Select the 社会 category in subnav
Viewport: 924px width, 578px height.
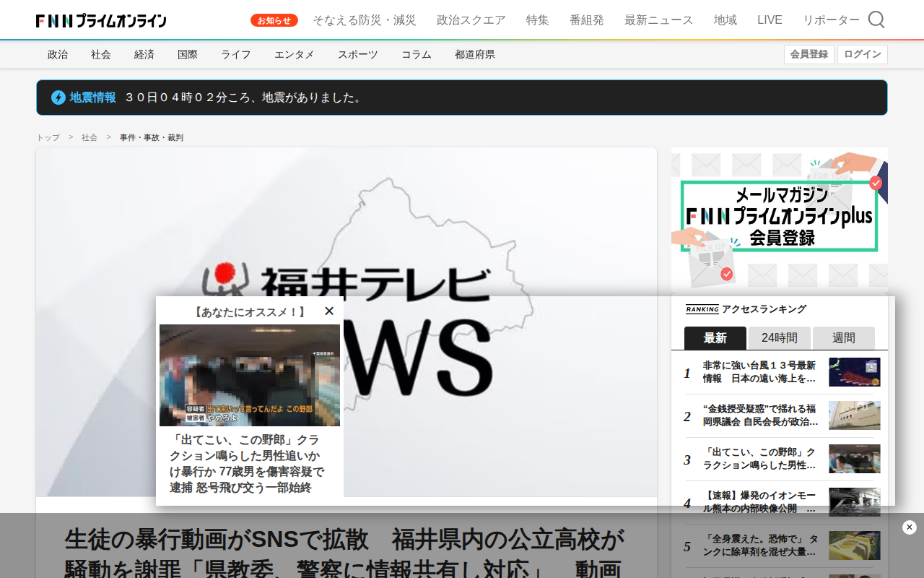(101, 54)
